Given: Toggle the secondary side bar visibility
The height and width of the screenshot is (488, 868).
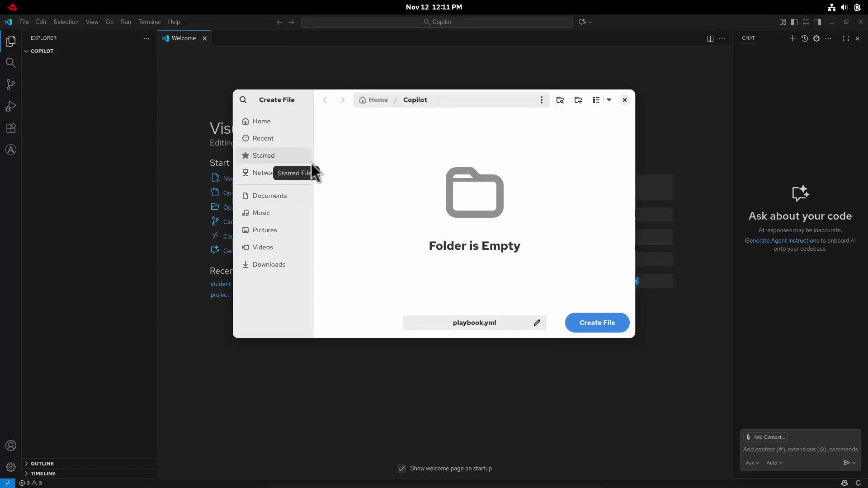Looking at the screenshot, I should click(x=818, y=22).
